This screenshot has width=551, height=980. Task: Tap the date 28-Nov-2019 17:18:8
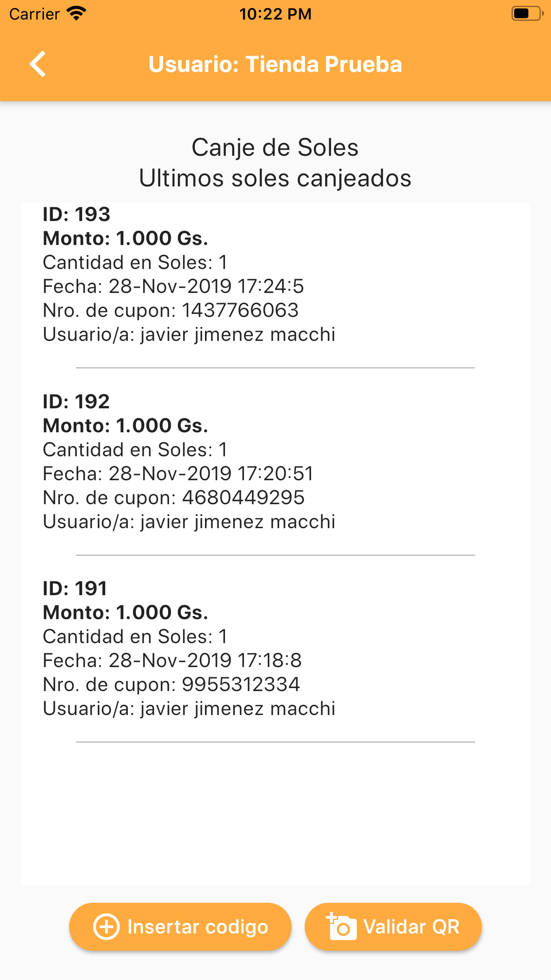tap(205, 660)
